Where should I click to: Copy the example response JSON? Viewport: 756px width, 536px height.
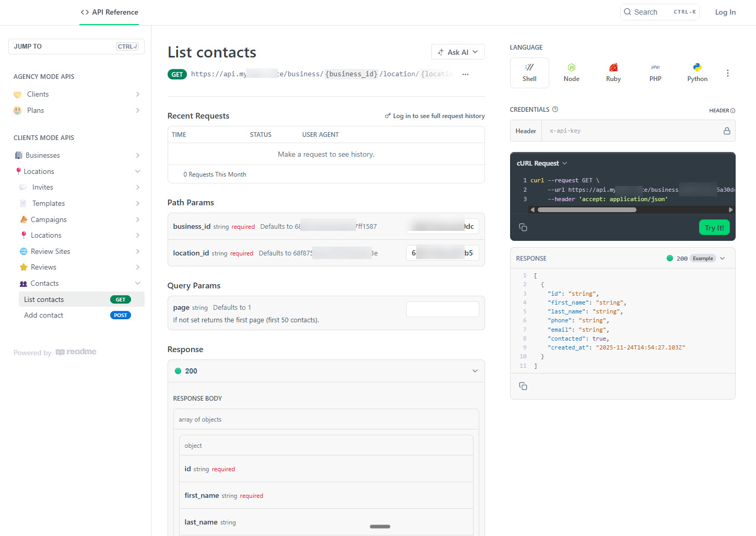(523, 386)
